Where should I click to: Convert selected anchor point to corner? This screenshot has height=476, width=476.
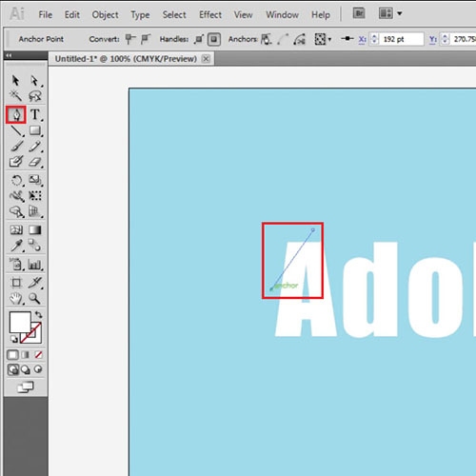[130, 39]
